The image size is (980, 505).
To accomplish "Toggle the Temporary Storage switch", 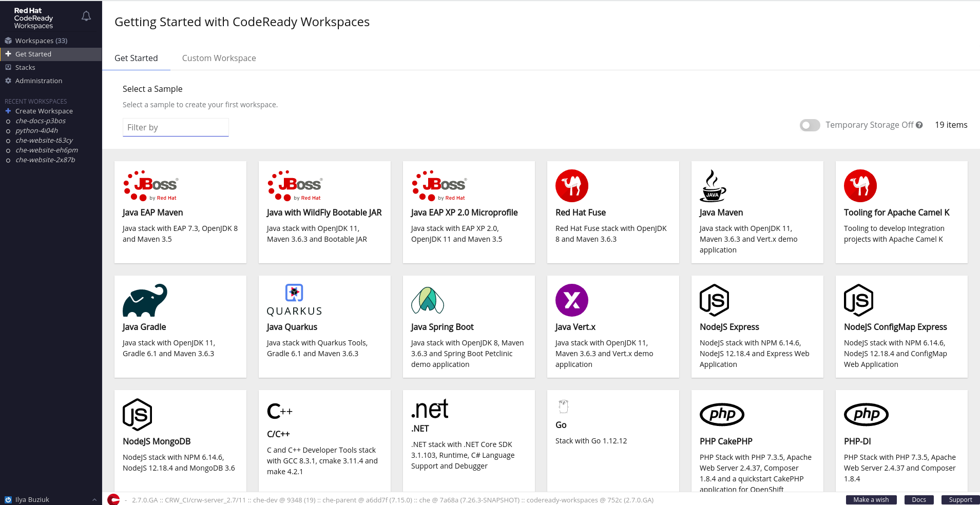I will [810, 125].
